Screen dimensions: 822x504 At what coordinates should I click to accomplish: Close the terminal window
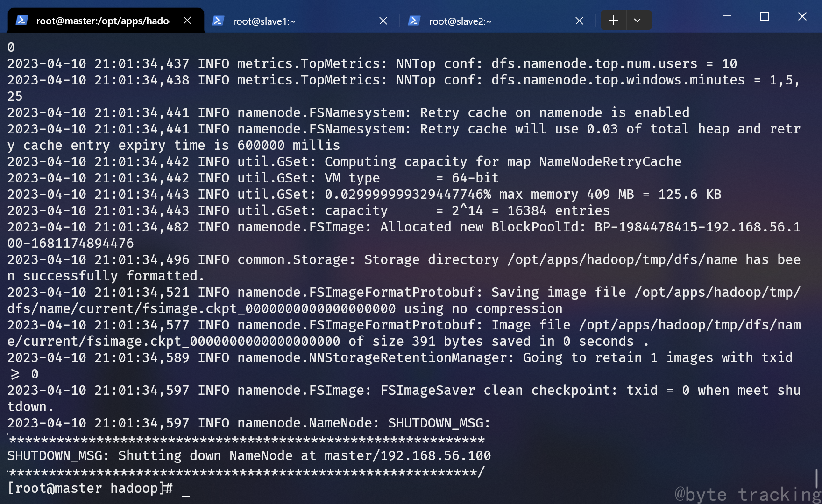click(802, 16)
